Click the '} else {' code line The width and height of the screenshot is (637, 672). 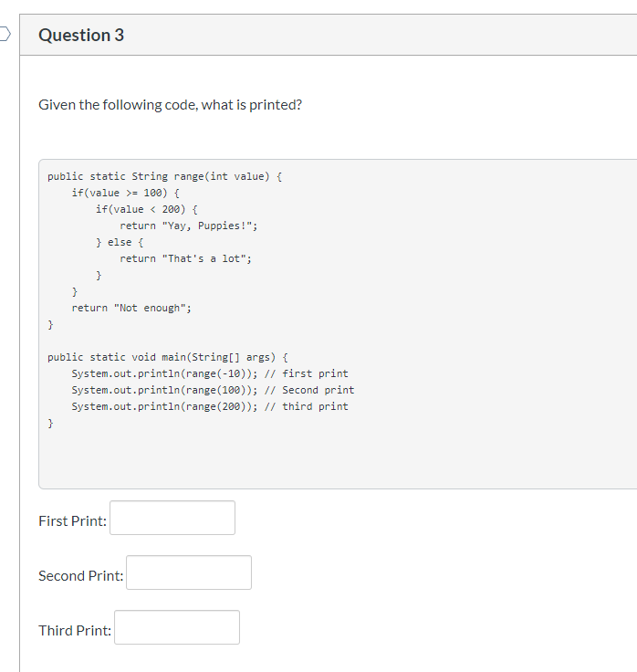[120, 243]
